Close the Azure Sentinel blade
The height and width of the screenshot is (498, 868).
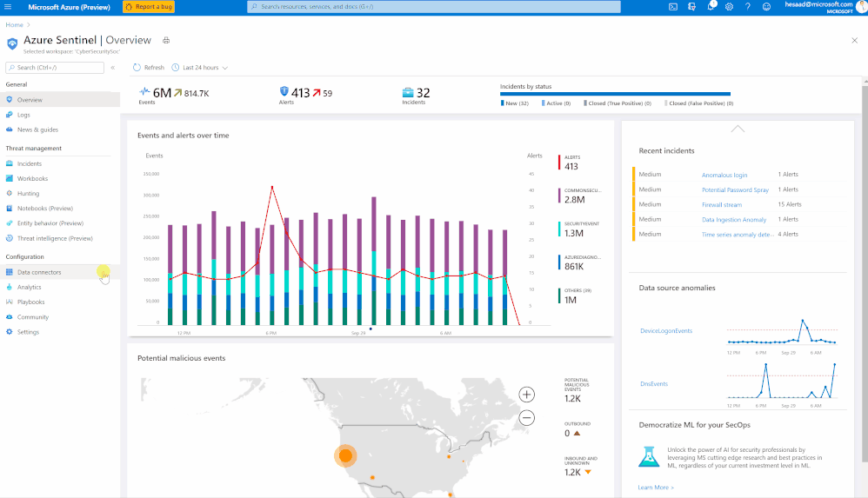854,40
